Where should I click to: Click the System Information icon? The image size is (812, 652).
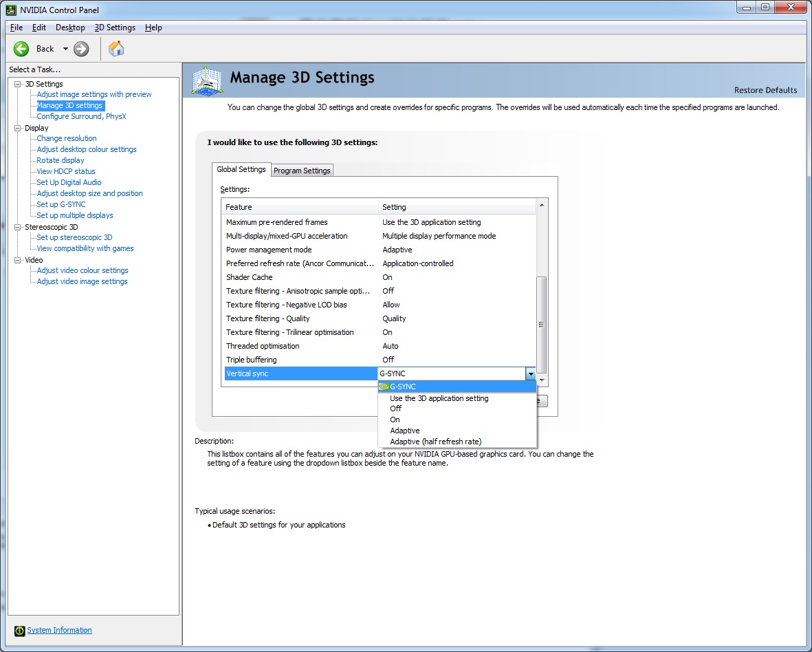click(19, 631)
